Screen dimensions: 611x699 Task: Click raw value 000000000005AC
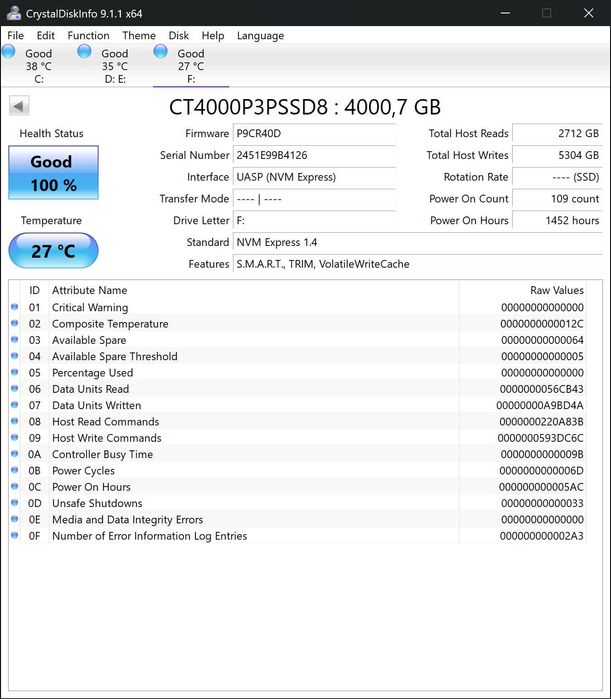tap(541, 487)
